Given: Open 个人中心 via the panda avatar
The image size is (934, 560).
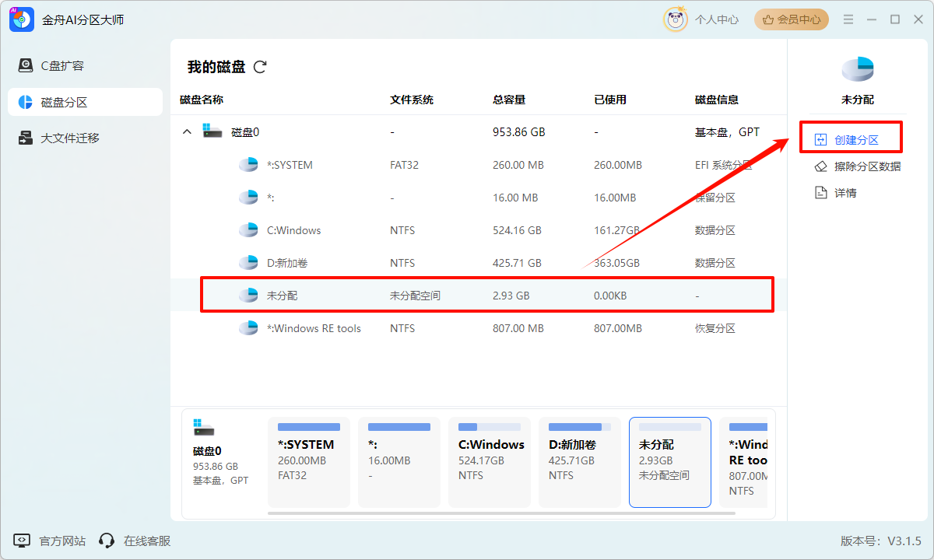Looking at the screenshot, I should (x=675, y=19).
